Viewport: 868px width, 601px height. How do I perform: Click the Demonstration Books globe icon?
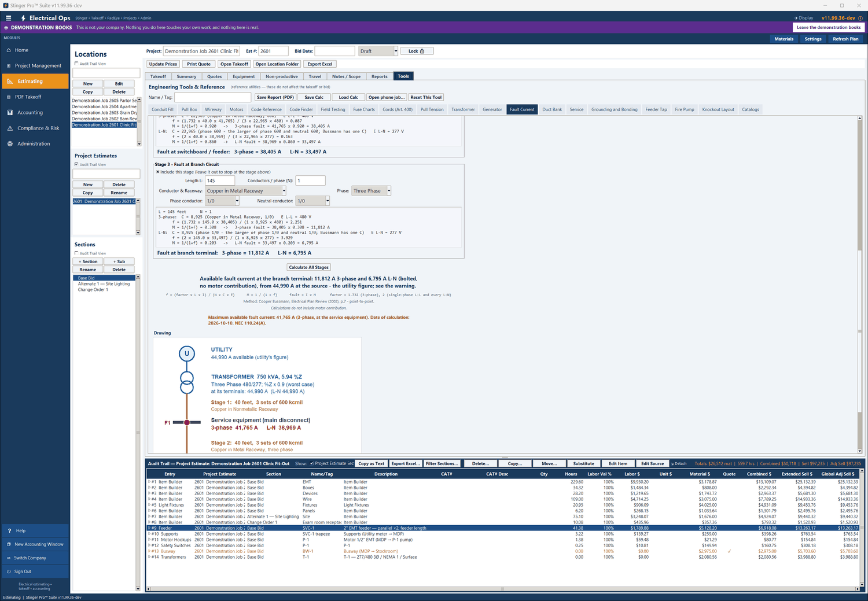6,27
